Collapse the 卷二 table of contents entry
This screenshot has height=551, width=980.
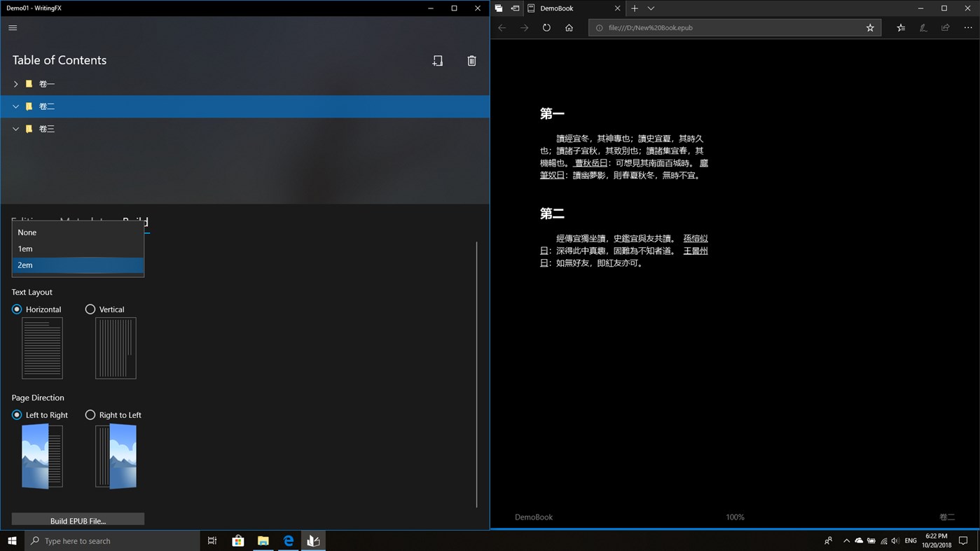click(x=15, y=106)
